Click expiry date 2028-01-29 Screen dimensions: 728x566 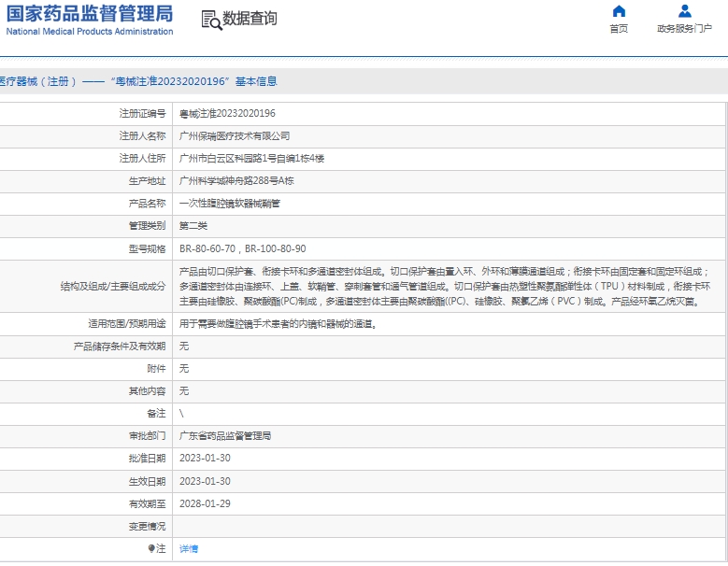pyautogui.click(x=205, y=503)
